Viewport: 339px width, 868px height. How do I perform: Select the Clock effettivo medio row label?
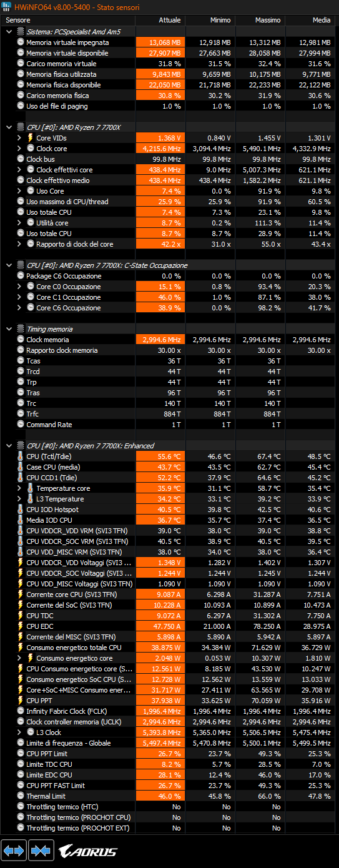pos(58,180)
